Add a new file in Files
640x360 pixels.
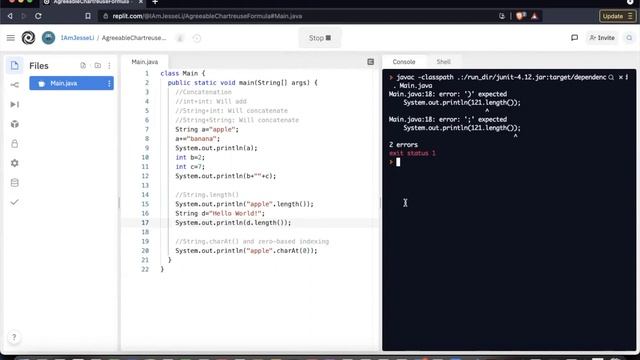coord(83,65)
